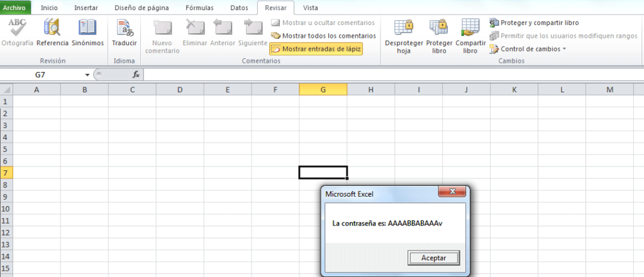
Task: Go to the Anterior comment
Action: pyautogui.click(x=223, y=33)
